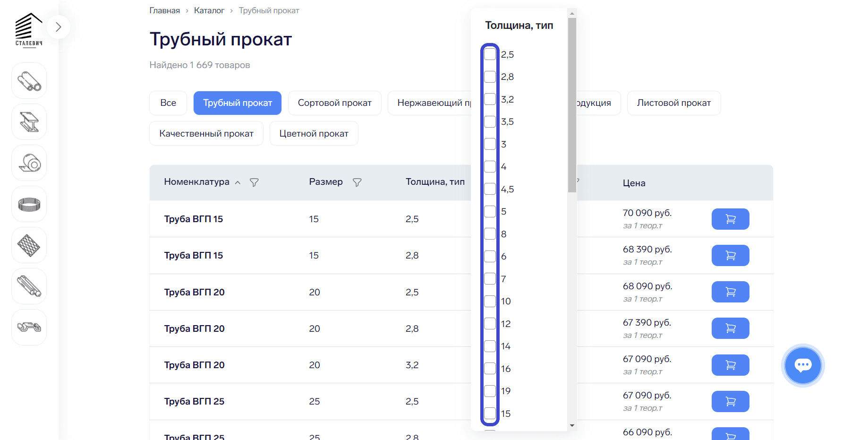Screen dimensions: 868x440
Task: Check the 14 thickness filter
Action: click(x=490, y=346)
